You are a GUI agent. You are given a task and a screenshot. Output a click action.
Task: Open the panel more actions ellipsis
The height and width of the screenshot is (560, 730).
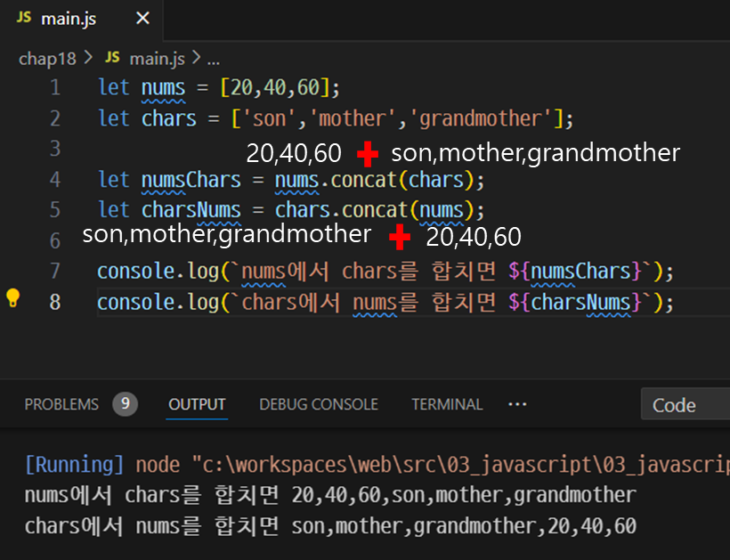click(x=517, y=404)
